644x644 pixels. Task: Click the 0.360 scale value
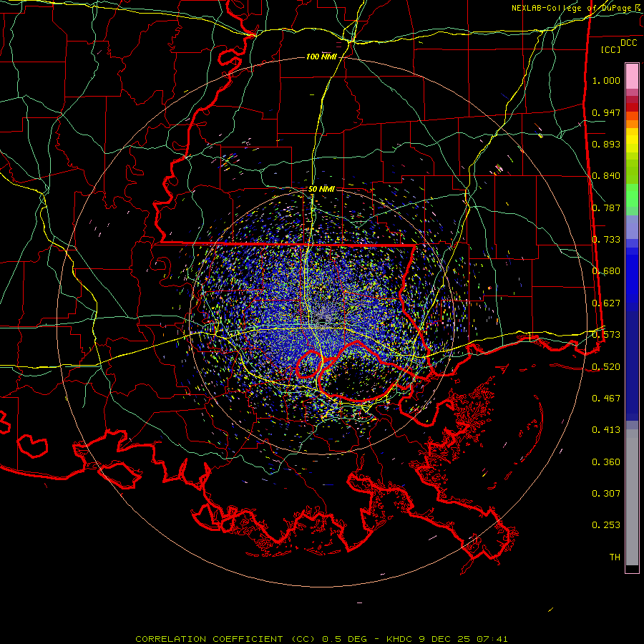pos(606,462)
